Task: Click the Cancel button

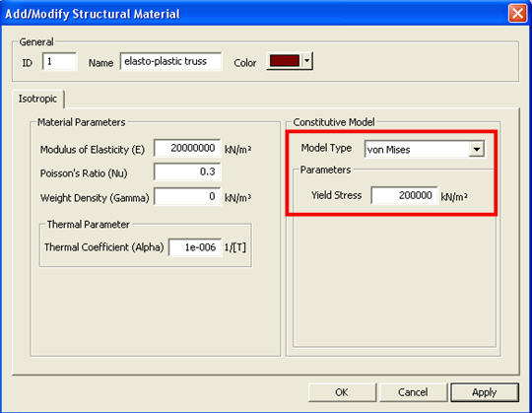Action: pos(413,392)
